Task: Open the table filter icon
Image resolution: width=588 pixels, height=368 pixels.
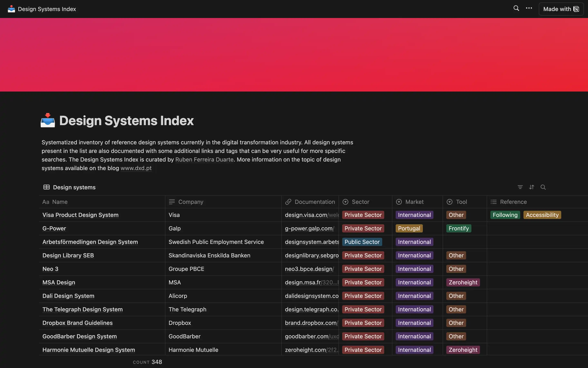Action: (x=520, y=187)
